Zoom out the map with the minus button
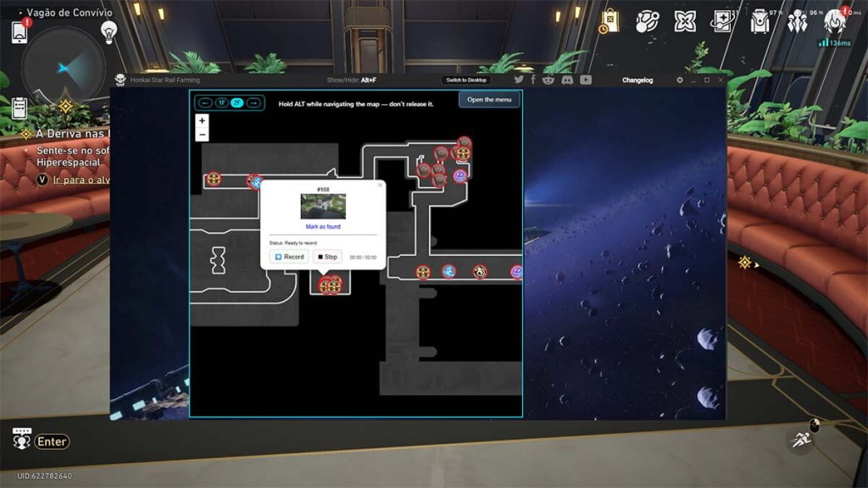 (202, 135)
